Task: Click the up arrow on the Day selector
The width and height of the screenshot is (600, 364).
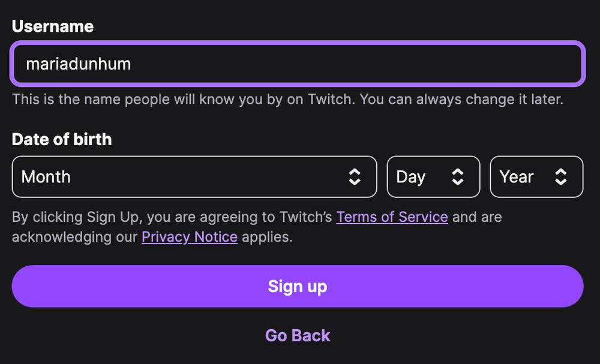Action: tap(458, 172)
